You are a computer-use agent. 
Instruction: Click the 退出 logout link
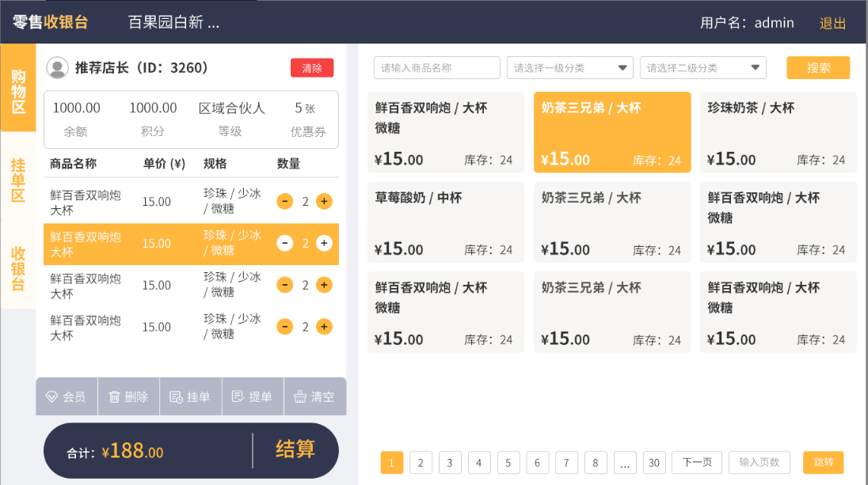832,23
